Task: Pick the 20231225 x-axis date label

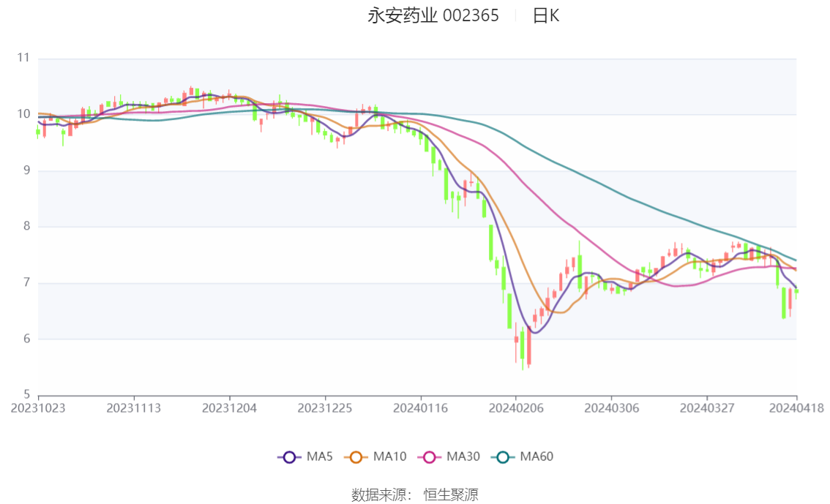Action: tap(324, 408)
